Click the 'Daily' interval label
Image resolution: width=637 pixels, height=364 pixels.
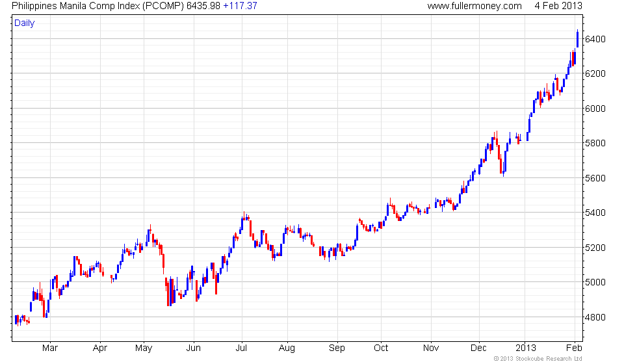pyautogui.click(x=25, y=23)
